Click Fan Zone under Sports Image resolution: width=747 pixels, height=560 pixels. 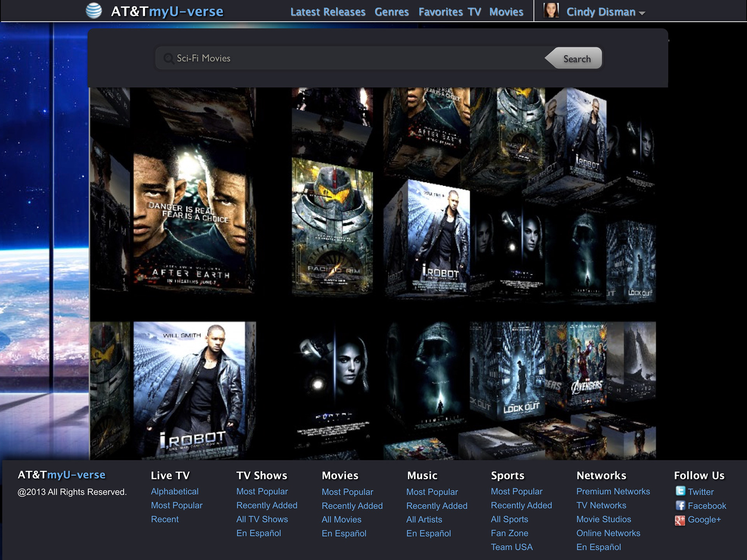pos(509,533)
